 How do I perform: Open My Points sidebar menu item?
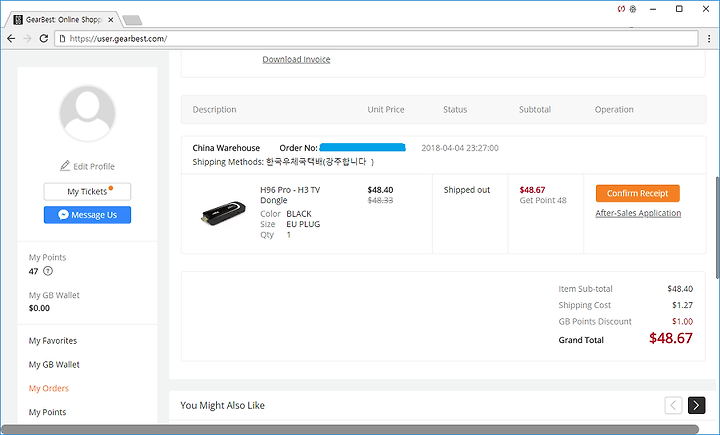[x=47, y=412]
